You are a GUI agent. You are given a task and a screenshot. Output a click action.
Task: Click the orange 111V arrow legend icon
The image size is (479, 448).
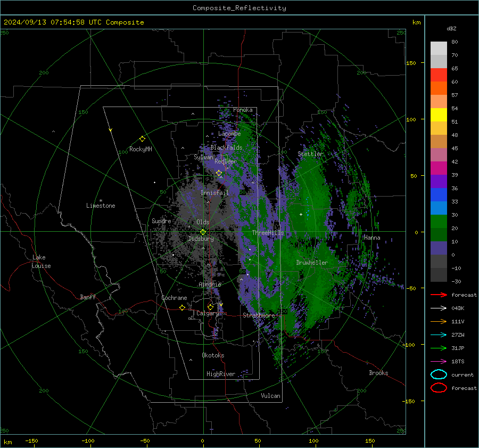tap(439, 321)
